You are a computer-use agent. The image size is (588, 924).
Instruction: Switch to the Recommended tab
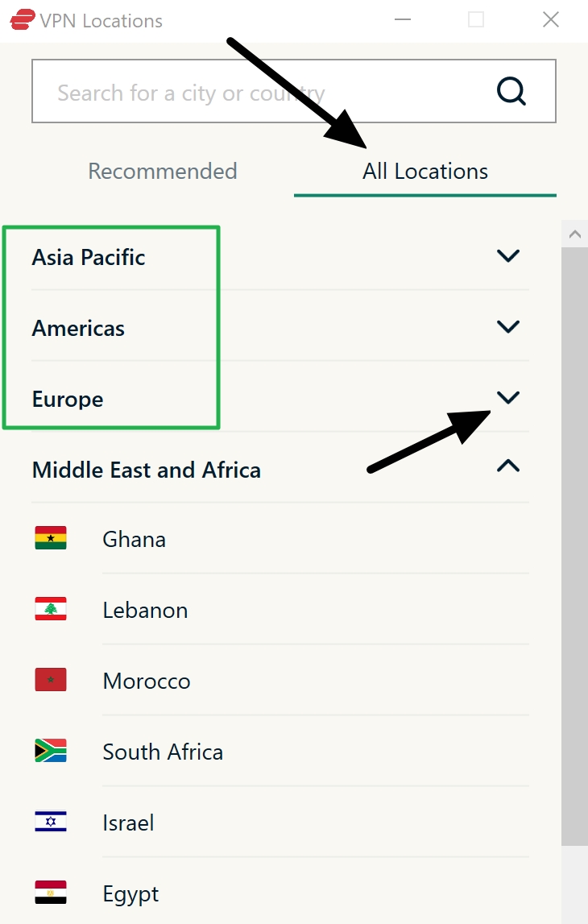point(163,171)
